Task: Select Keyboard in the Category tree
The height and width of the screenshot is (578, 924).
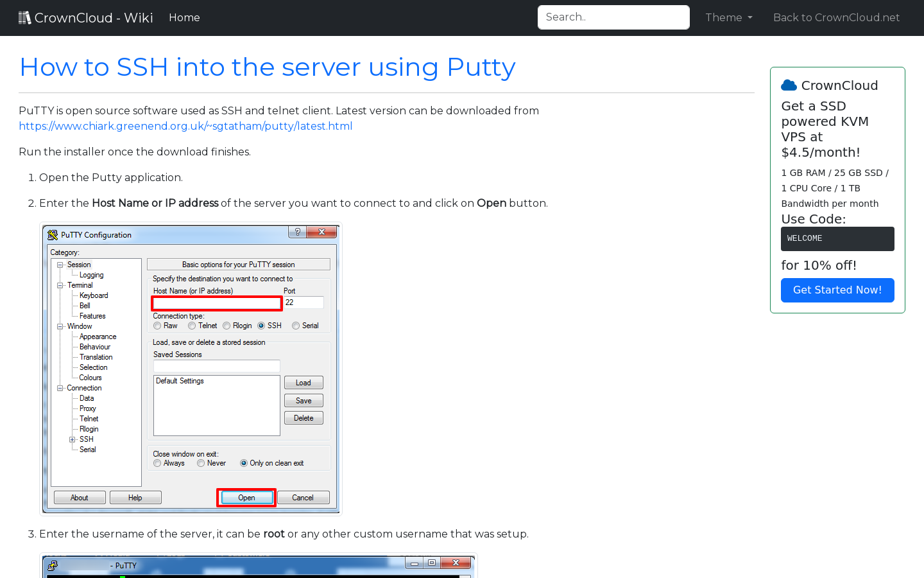Action: coord(94,295)
